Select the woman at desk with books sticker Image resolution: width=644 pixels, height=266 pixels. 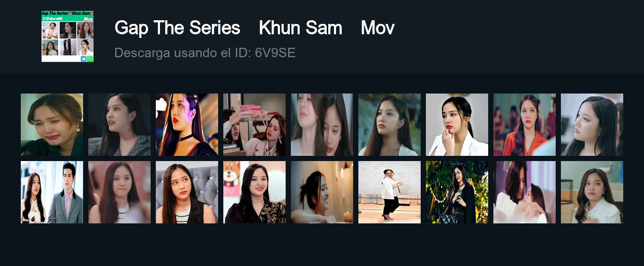(x=254, y=125)
